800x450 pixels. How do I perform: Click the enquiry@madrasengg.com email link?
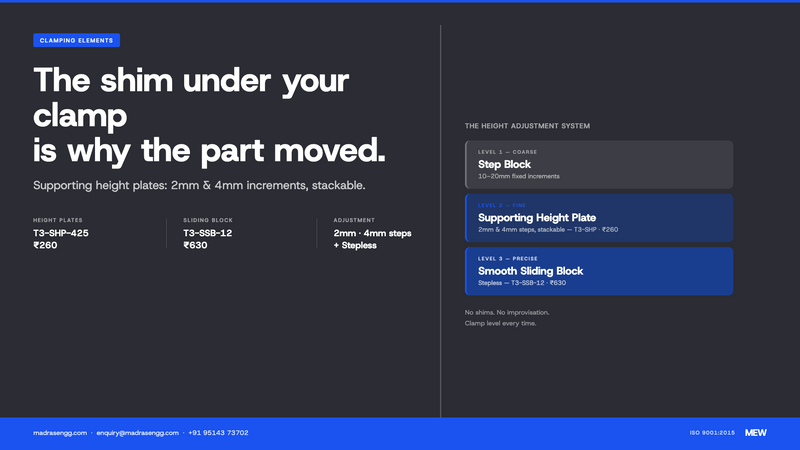coord(138,433)
